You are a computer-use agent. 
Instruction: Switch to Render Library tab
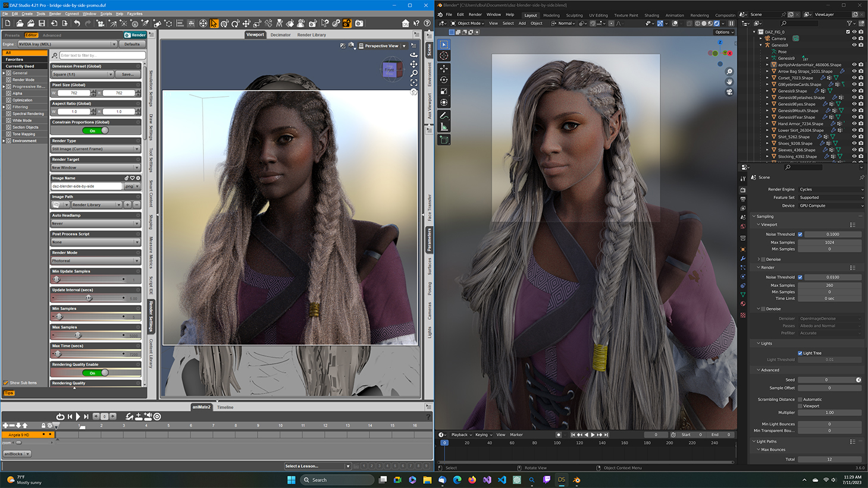tap(312, 35)
